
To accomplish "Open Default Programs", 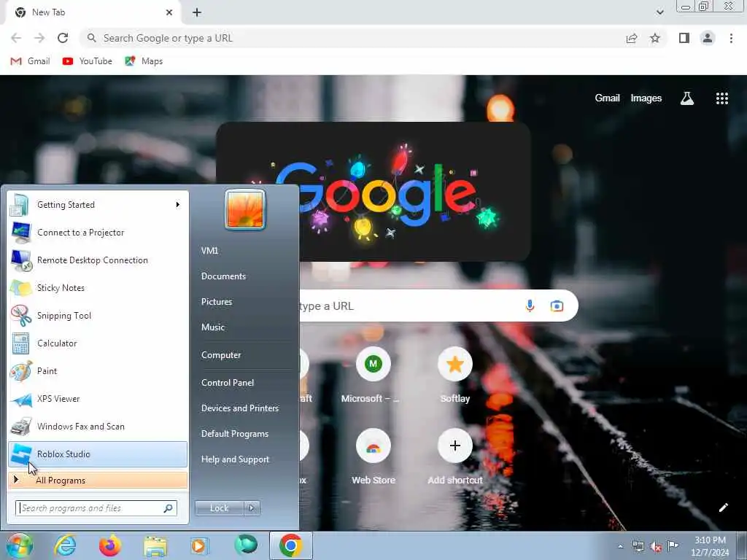I will [x=234, y=434].
